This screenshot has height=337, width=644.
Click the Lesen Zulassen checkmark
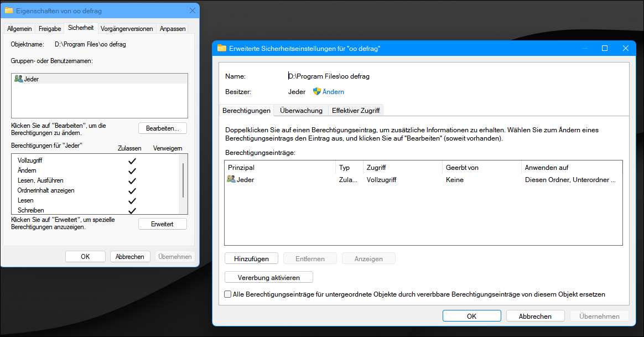tap(132, 200)
